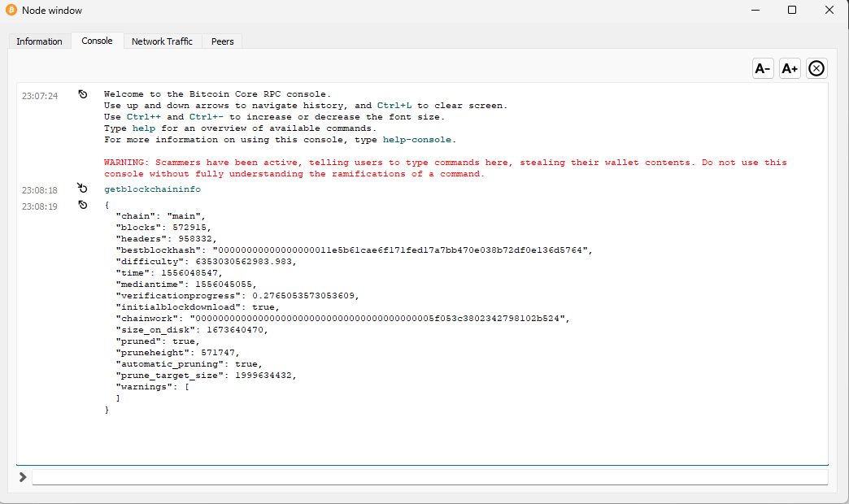Click the "pruneheight": 571747 line
Screen dimensions: 849x504
(177, 353)
